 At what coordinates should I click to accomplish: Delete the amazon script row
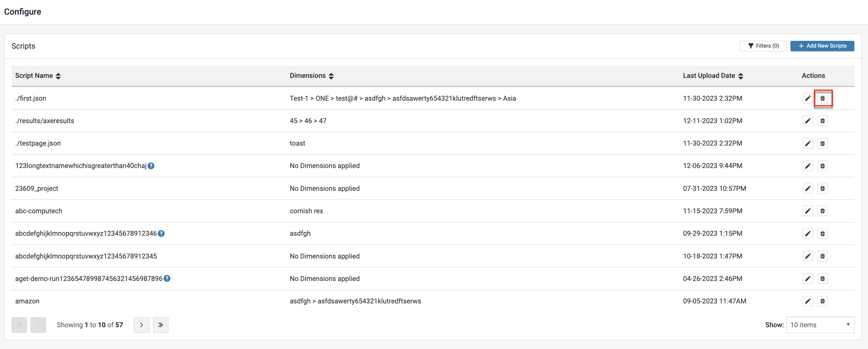coord(822,301)
